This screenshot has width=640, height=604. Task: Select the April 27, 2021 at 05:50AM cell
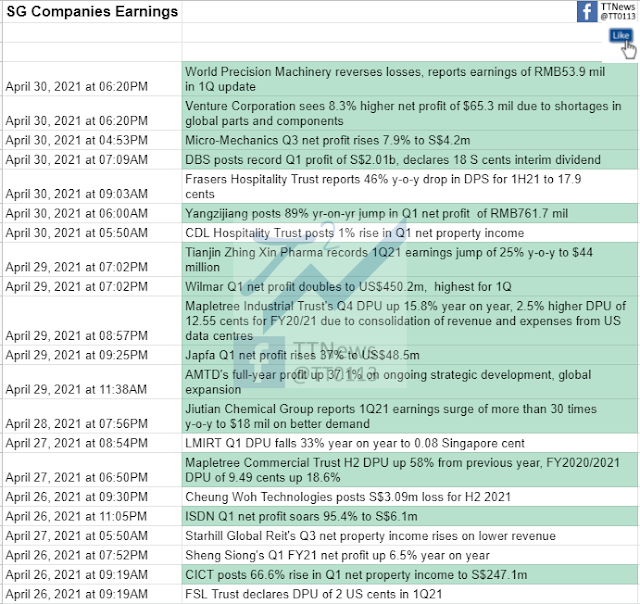(x=92, y=535)
